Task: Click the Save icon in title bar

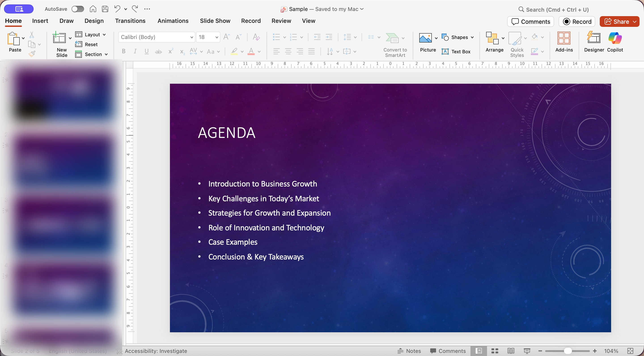Action: (105, 9)
